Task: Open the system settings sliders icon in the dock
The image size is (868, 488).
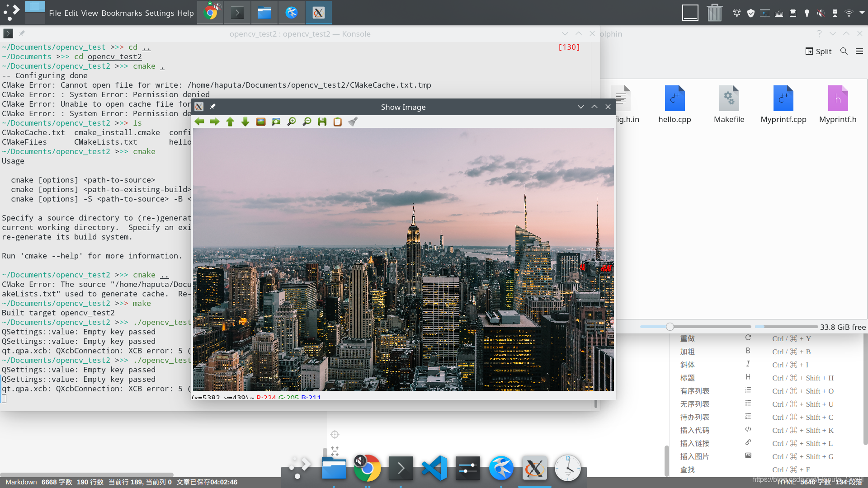Action: pos(468,468)
